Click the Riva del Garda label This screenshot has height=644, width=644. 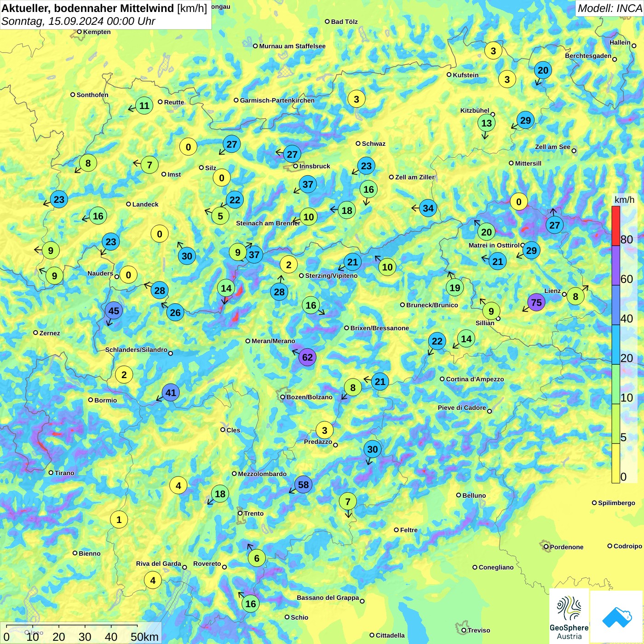(x=158, y=563)
